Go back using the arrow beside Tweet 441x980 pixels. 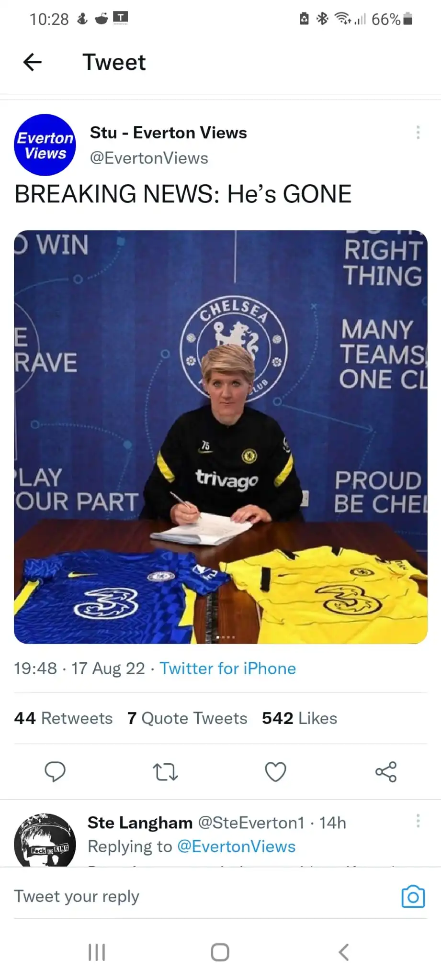(33, 62)
